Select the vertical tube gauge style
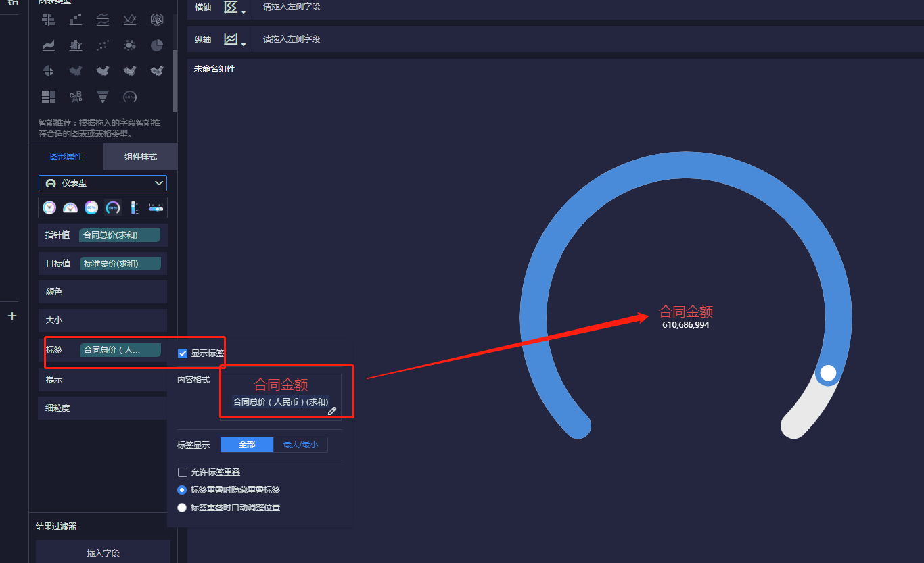Screen dimensions: 924x563 tap(135, 207)
